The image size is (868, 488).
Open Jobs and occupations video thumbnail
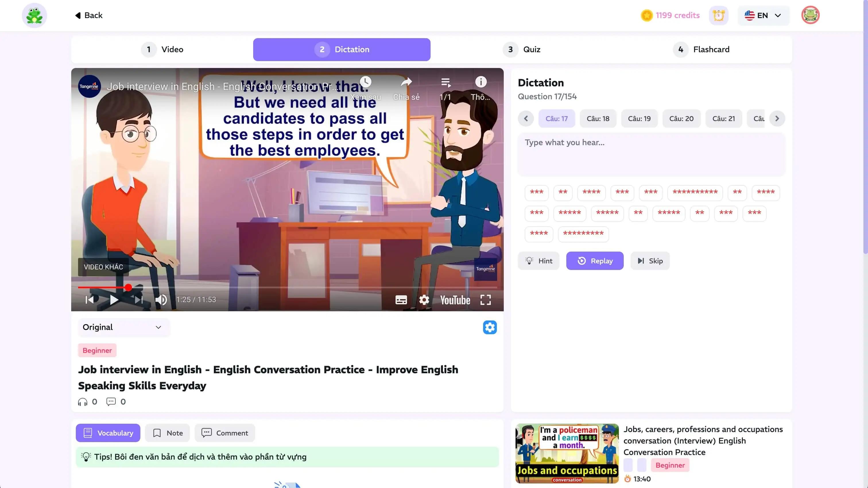pyautogui.click(x=567, y=453)
